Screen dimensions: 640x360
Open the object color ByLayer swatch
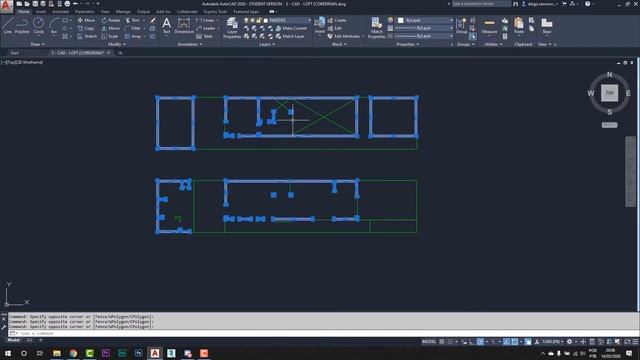click(401, 20)
